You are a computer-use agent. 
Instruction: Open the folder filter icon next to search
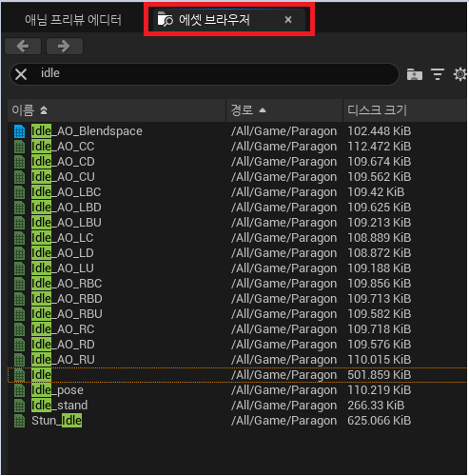pos(415,74)
